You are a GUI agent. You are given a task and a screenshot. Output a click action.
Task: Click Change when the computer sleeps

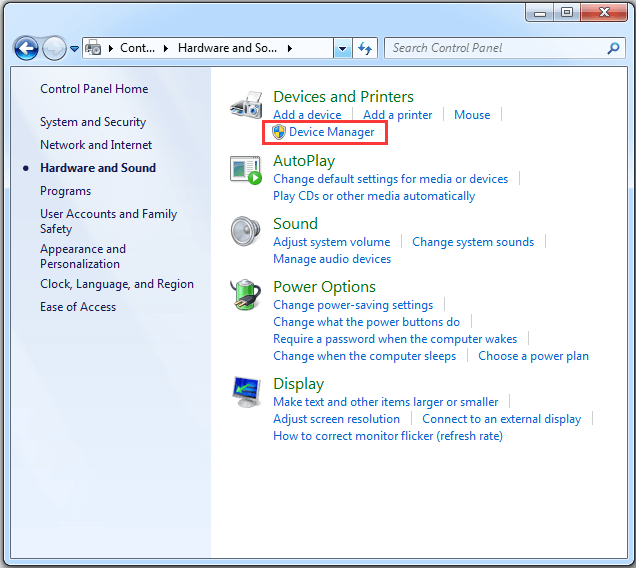365,356
